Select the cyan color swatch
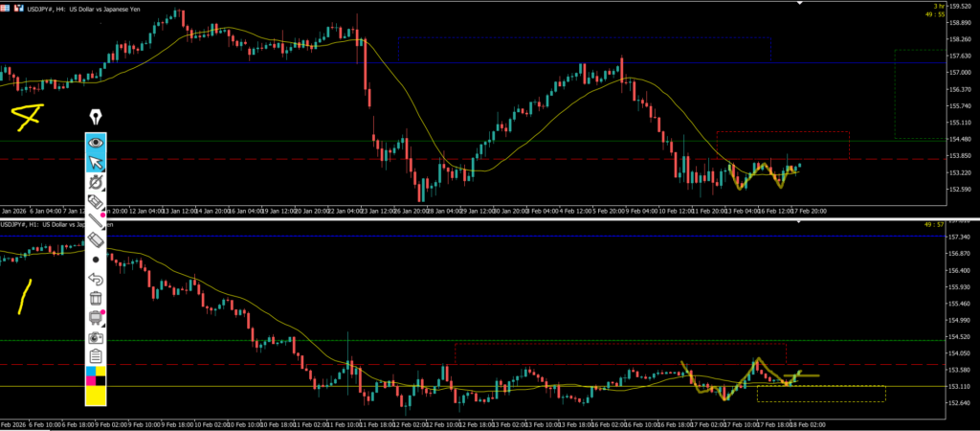 pyautogui.click(x=91, y=372)
